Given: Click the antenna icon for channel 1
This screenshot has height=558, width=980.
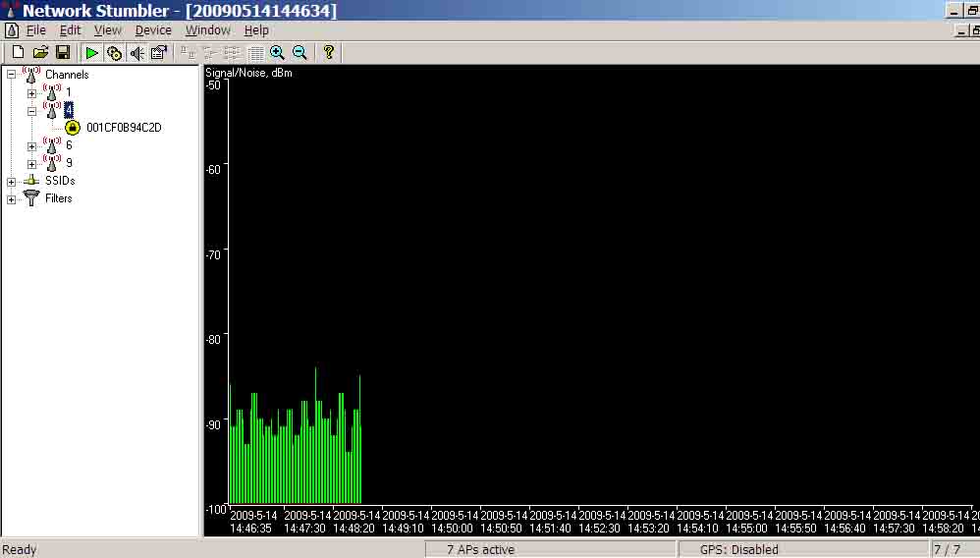Looking at the screenshot, I should click(52, 92).
